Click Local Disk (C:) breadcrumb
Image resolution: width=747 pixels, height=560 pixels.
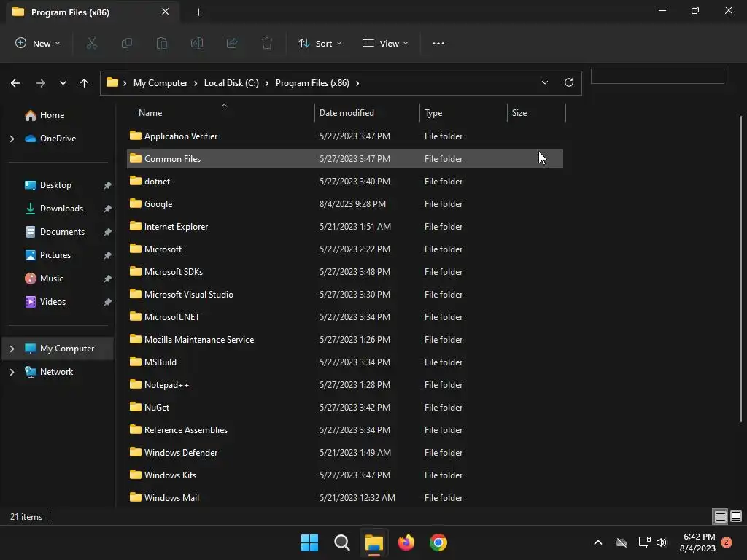231,83
